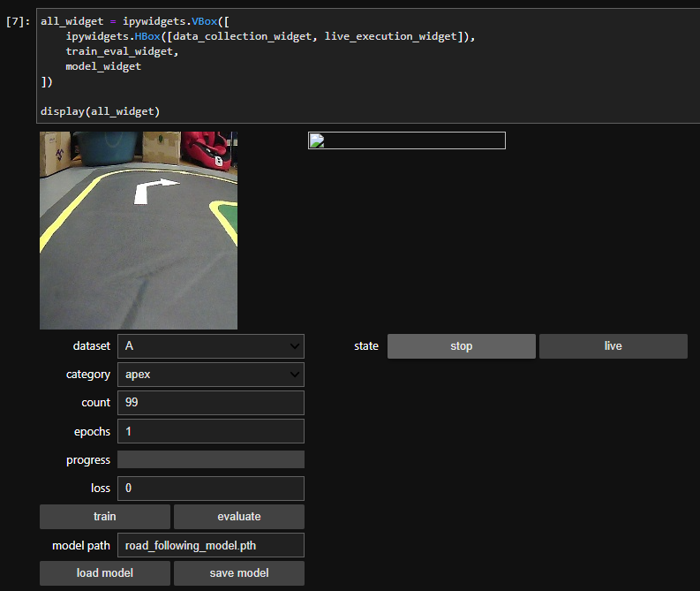Click the evaluate button
Screen dimensions: 700x591
point(238,517)
